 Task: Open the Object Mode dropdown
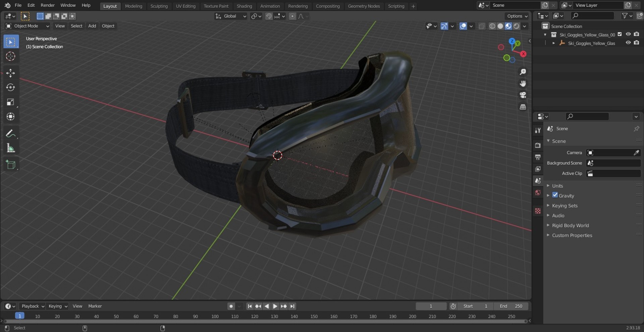28,26
